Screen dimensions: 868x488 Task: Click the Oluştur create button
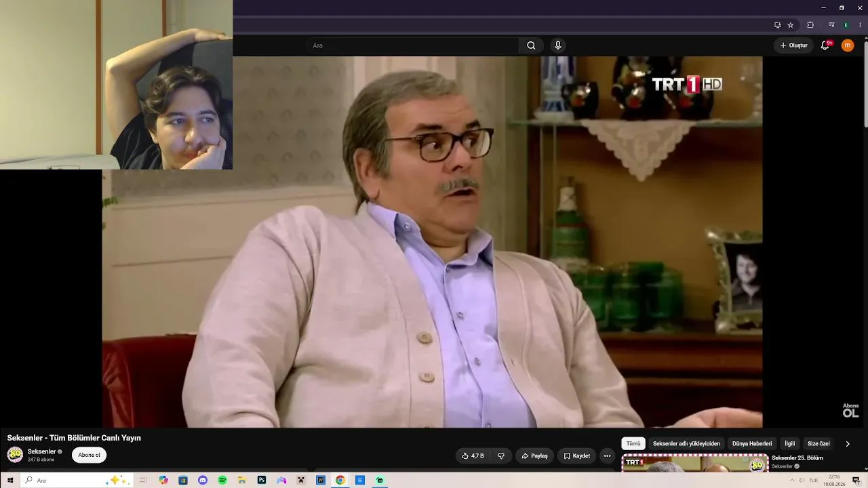[793, 45]
